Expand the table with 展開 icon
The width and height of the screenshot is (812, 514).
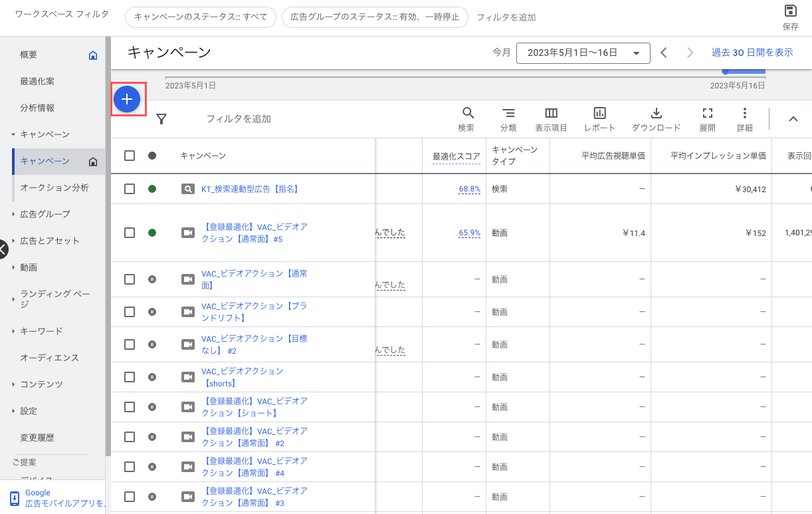coord(707,118)
